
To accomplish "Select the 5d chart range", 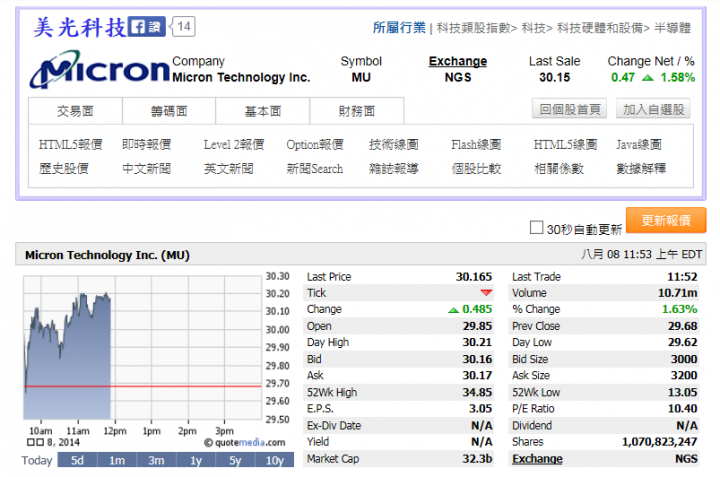I will click(x=77, y=460).
